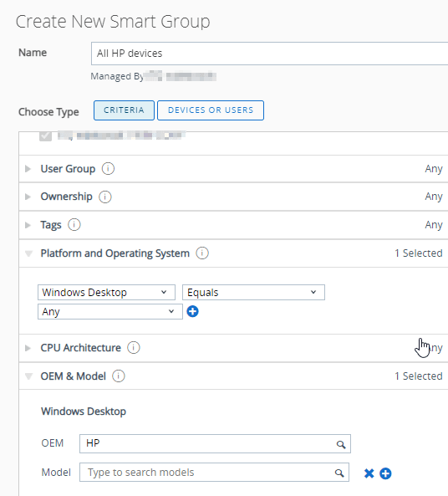Expand the User Group section
This screenshot has height=496, width=448.
point(28,169)
